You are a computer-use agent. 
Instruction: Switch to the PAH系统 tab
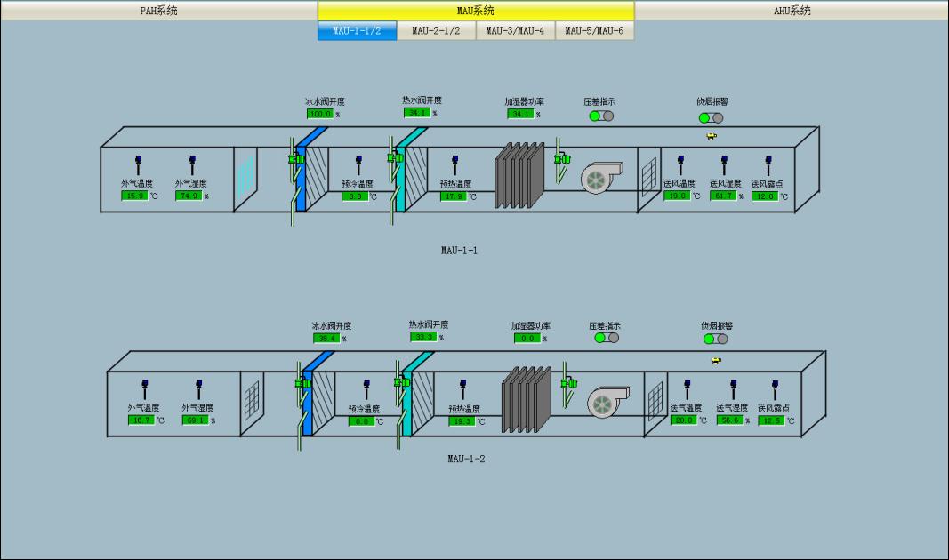tap(158, 11)
